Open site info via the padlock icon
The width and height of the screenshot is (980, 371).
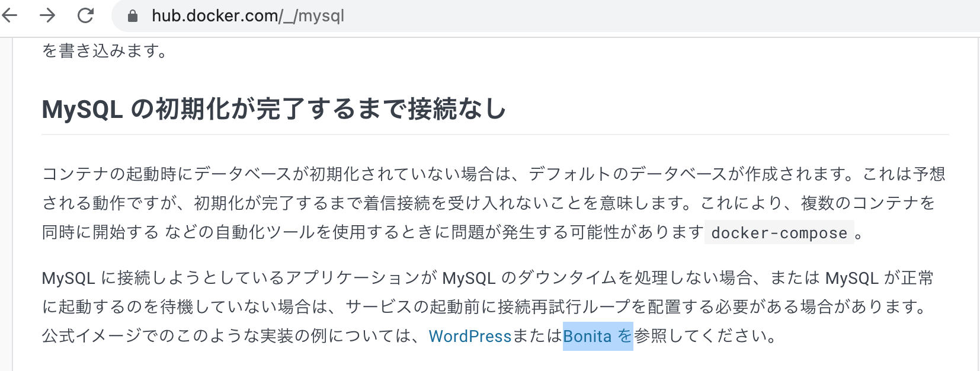click(133, 16)
